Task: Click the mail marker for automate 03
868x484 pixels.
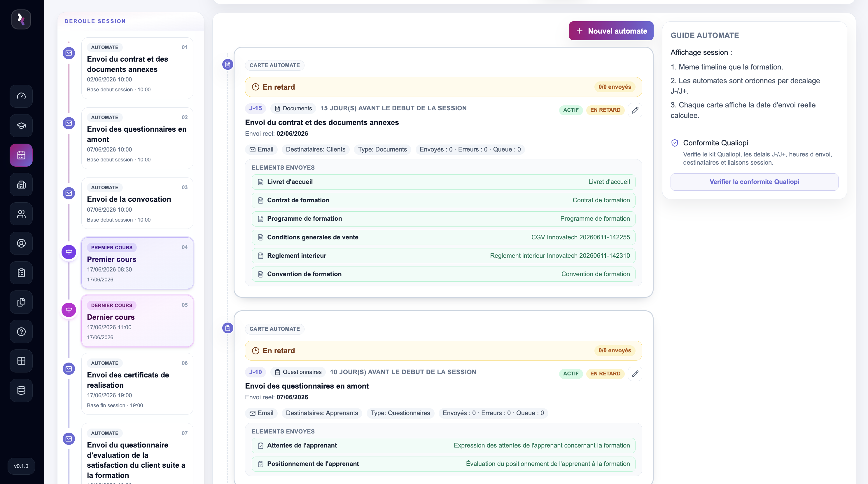Action: click(69, 193)
